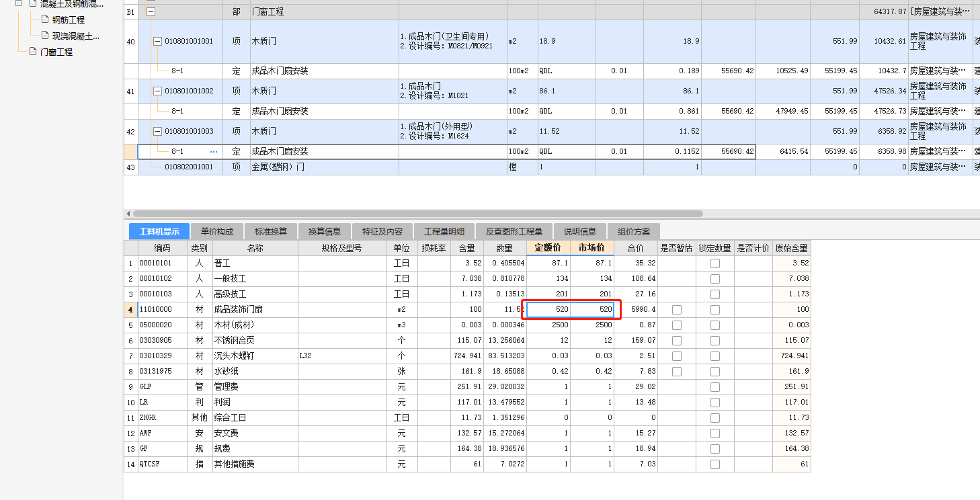Select 门窗工程 in the left tree
Screen dimensions: 980x500
[56, 52]
